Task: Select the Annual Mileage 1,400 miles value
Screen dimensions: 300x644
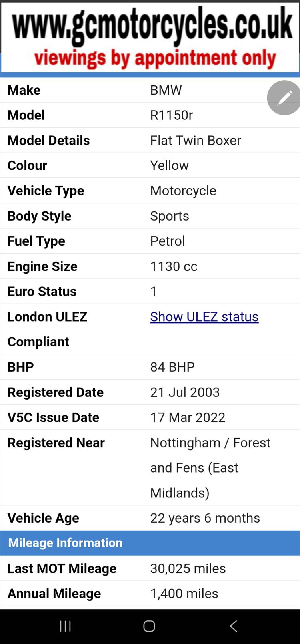Action: [x=184, y=594]
